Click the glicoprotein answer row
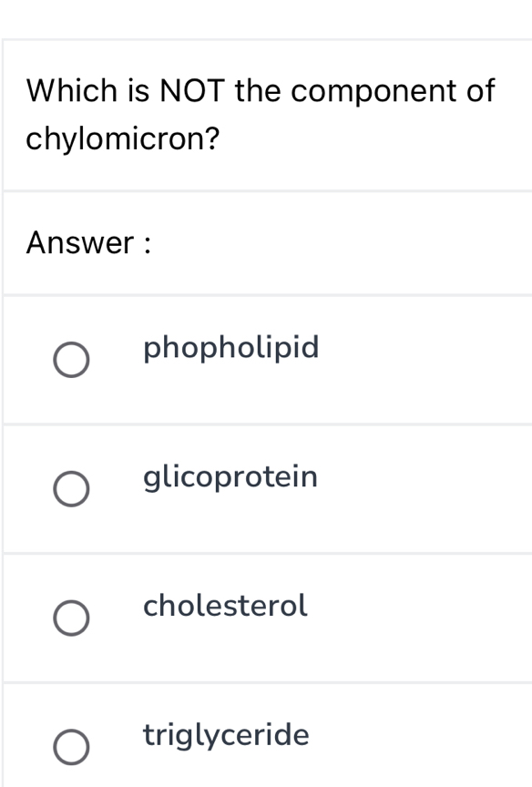 [266, 489]
